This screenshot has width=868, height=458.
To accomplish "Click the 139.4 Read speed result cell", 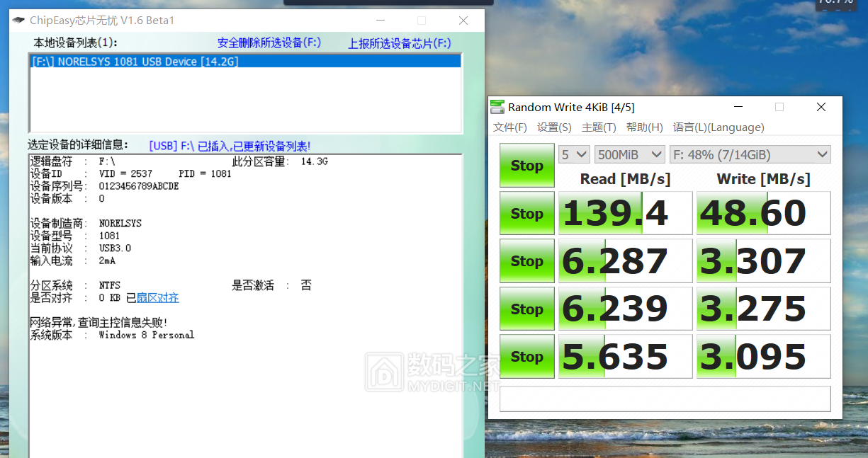I will 625,213.
